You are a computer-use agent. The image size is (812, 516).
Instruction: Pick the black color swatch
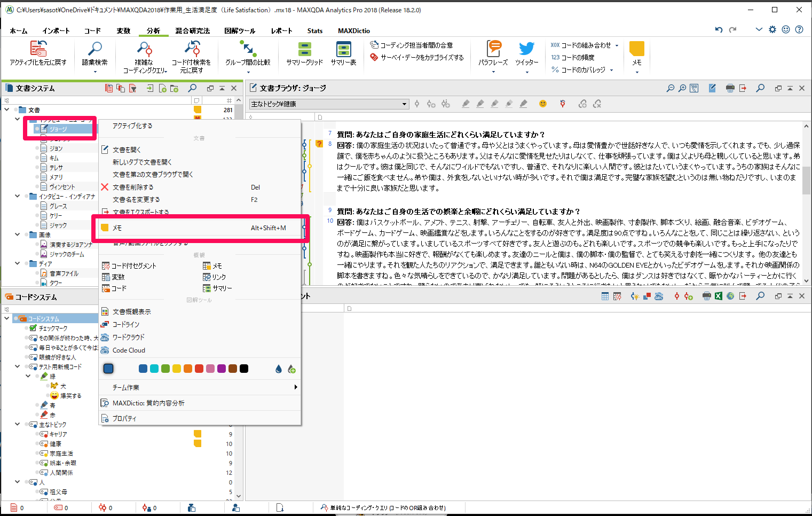[244, 369]
